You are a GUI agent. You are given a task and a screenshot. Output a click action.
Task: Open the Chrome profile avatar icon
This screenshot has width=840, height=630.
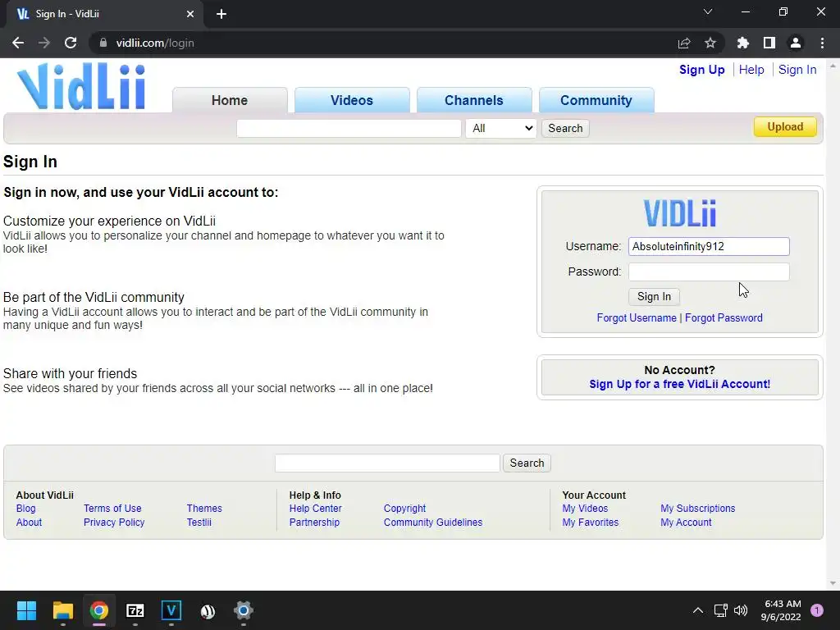796,43
